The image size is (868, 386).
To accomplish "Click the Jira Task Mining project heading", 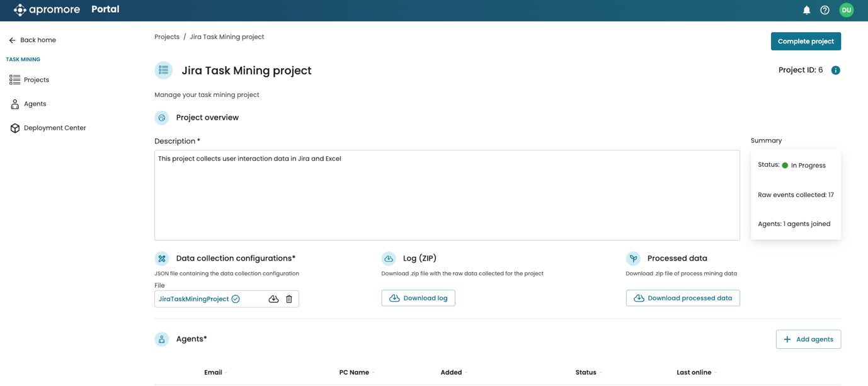I will pyautogui.click(x=246, y=71).
